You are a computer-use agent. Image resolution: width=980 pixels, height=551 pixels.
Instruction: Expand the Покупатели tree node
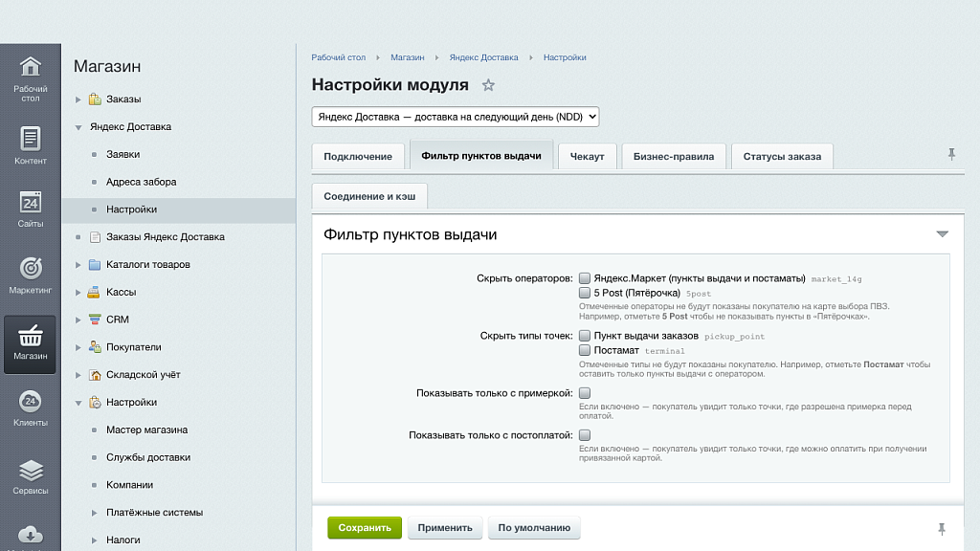pos(78,347)
